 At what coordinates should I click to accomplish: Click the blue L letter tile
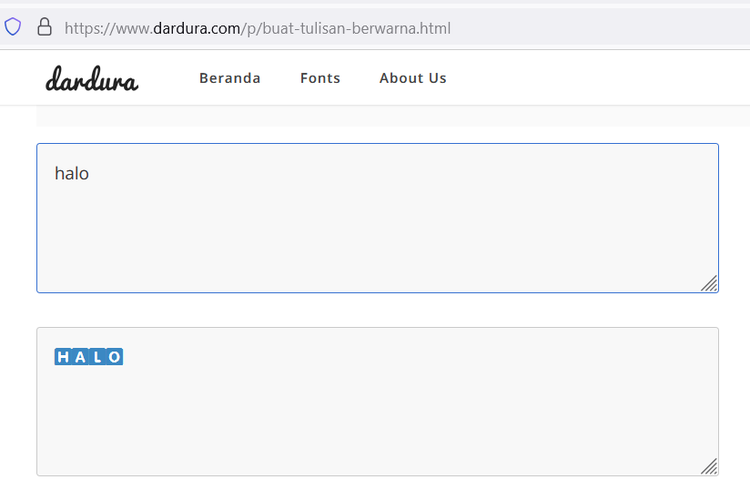click(97, 357)
